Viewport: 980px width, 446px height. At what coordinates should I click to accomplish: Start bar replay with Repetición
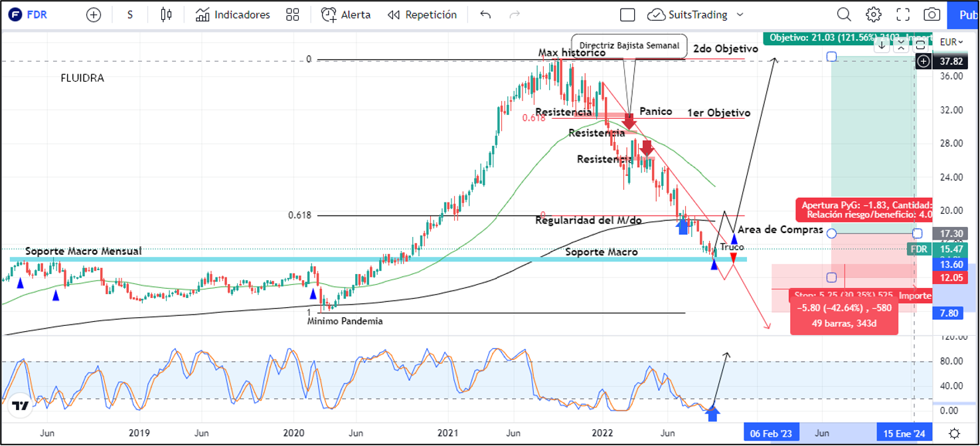point(422,15)
